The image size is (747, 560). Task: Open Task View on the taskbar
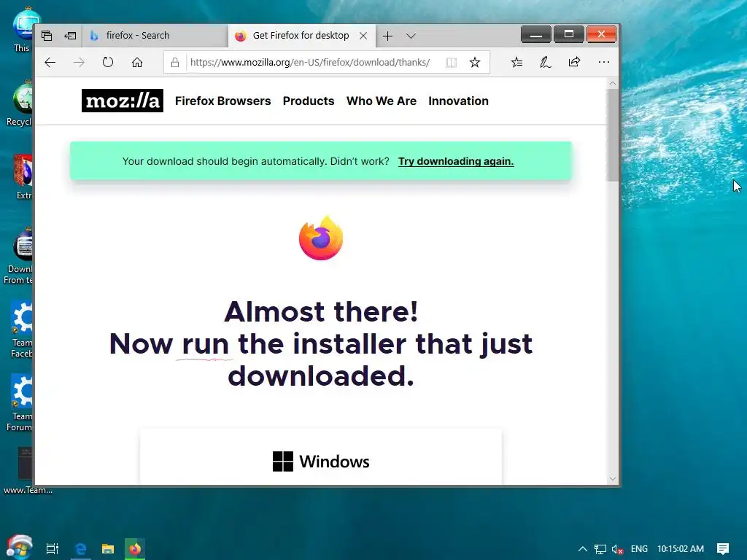coord(53,549)
